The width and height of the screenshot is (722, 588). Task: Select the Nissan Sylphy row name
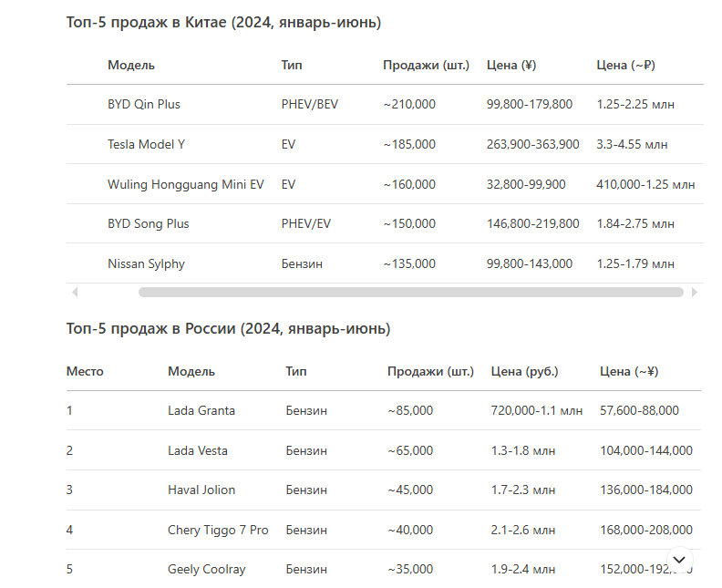[146, 263]
